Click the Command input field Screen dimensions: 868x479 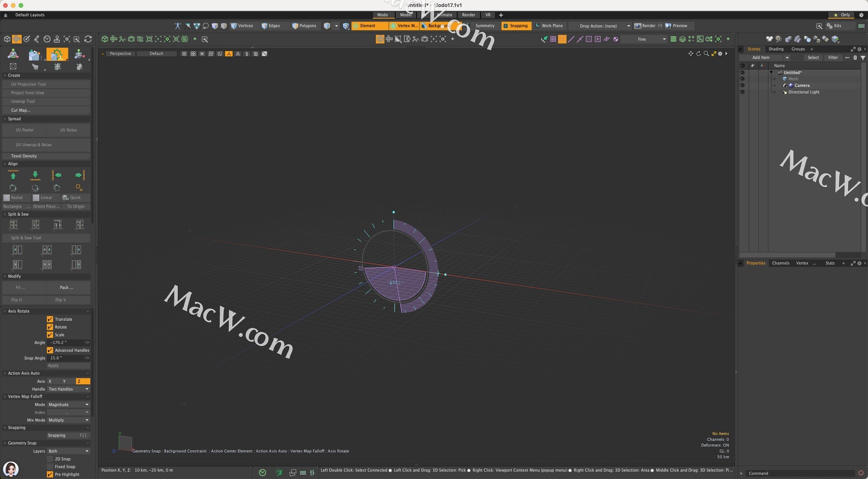[x=801, y=474]
